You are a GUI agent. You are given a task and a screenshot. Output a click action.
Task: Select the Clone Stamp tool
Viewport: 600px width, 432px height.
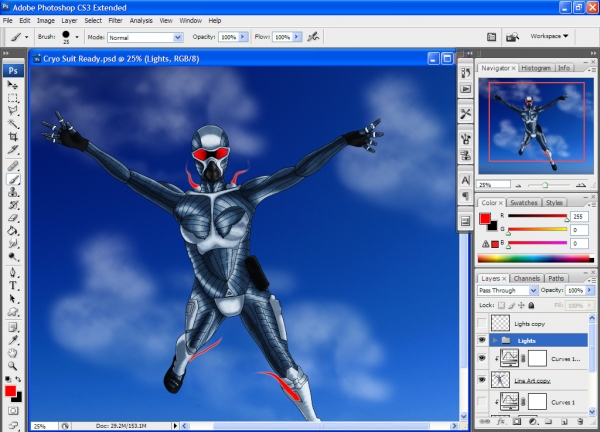[x=13, y=192]
